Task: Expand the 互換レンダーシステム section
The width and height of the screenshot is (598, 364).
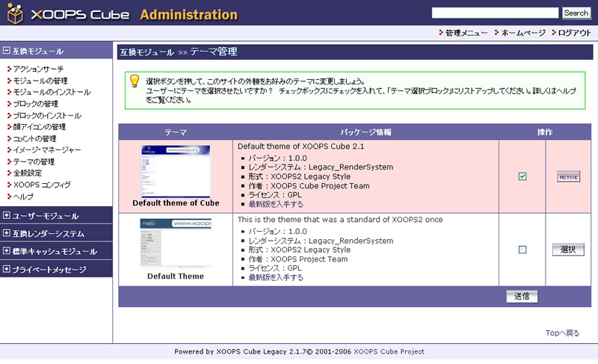Action: [7, 233]
